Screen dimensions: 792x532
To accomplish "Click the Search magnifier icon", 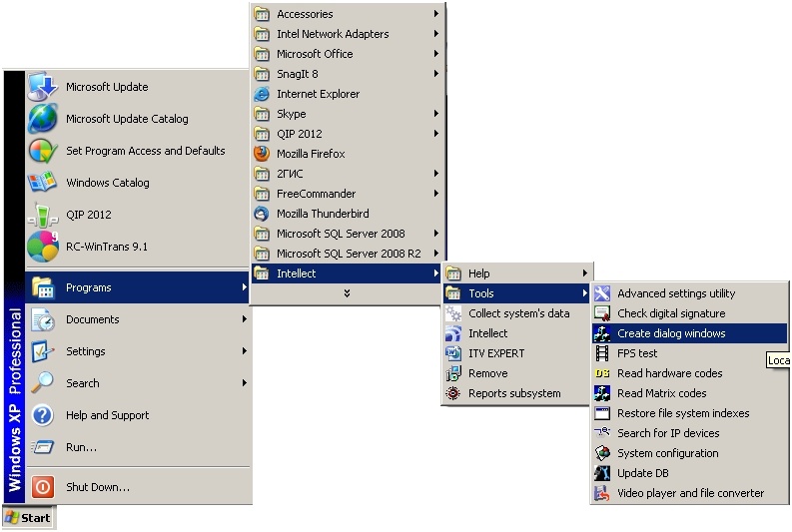I will (x=42, y=382).
